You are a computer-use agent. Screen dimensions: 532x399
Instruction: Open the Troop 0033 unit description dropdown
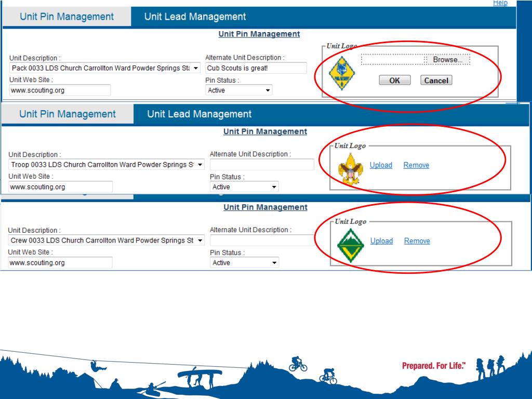(x=107, y=165)
